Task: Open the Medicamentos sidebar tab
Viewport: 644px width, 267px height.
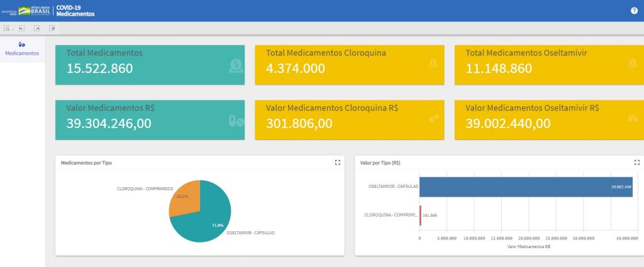Action: (x=22, y=49)
